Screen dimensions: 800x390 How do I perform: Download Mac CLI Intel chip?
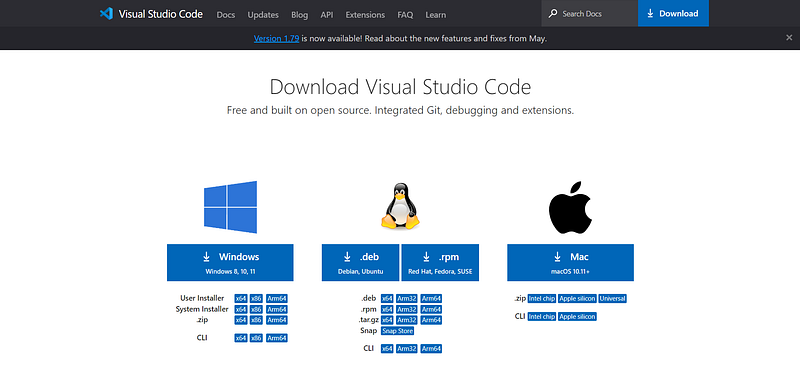[541, 316]
